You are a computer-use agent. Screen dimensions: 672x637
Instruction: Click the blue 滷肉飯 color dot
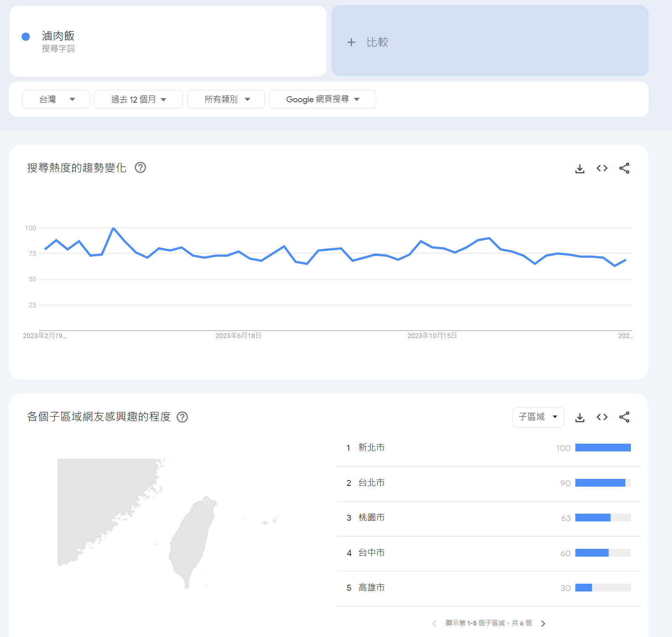pyautogui.click(x=26, y=37)
